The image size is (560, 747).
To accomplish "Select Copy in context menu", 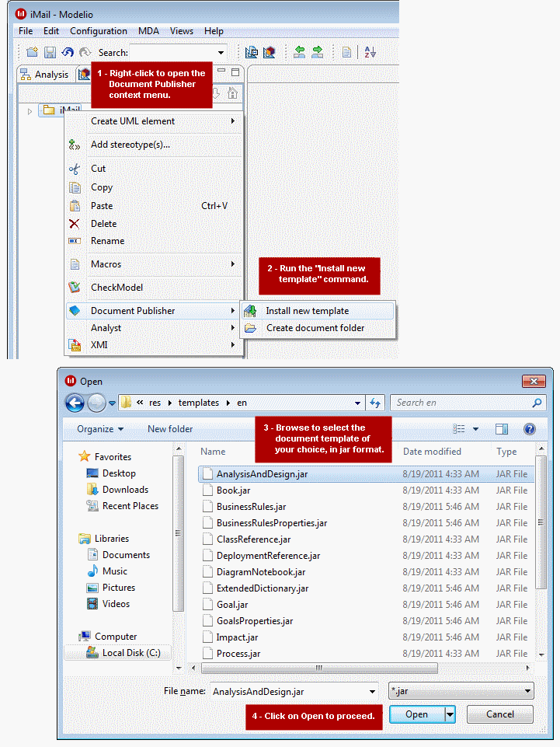I will click(x=153, y=187).
